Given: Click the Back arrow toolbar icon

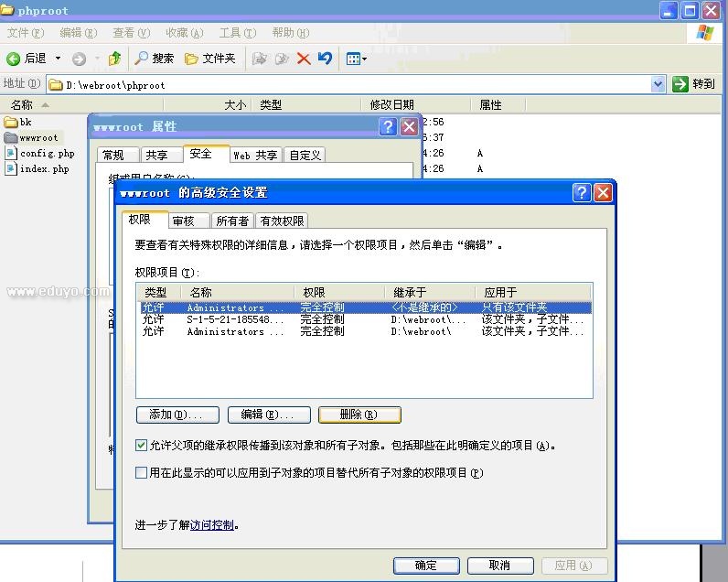Looking at the screenshot, I should coord(14,59).
